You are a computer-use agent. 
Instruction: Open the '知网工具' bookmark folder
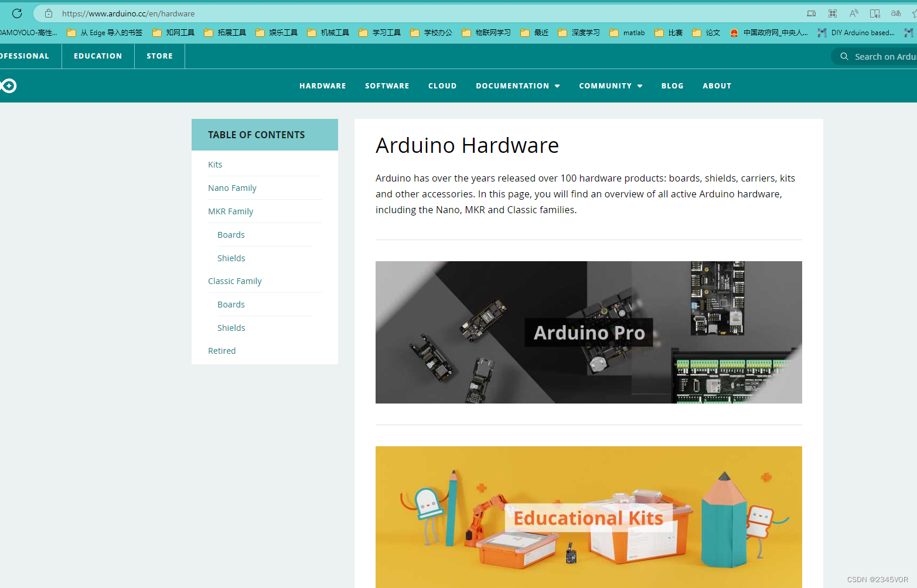[173, 33]
